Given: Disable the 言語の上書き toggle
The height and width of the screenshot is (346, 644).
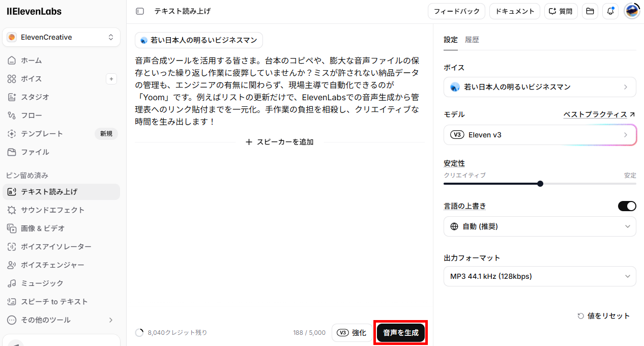Looking at the screenshot, I should point(627,206).
